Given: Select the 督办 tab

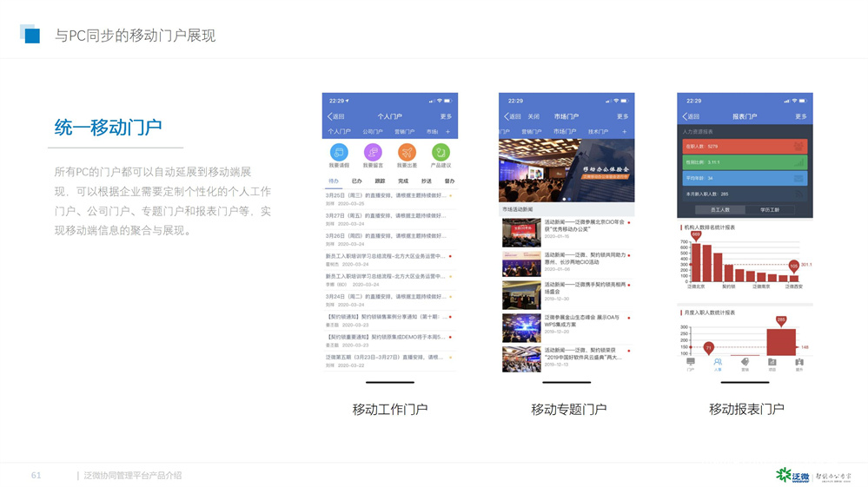Looking at the screenshot, I should coord(449,181).
